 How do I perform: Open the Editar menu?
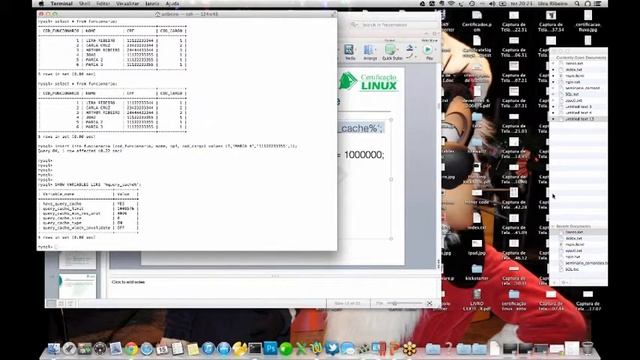click(x=103, y=4)
